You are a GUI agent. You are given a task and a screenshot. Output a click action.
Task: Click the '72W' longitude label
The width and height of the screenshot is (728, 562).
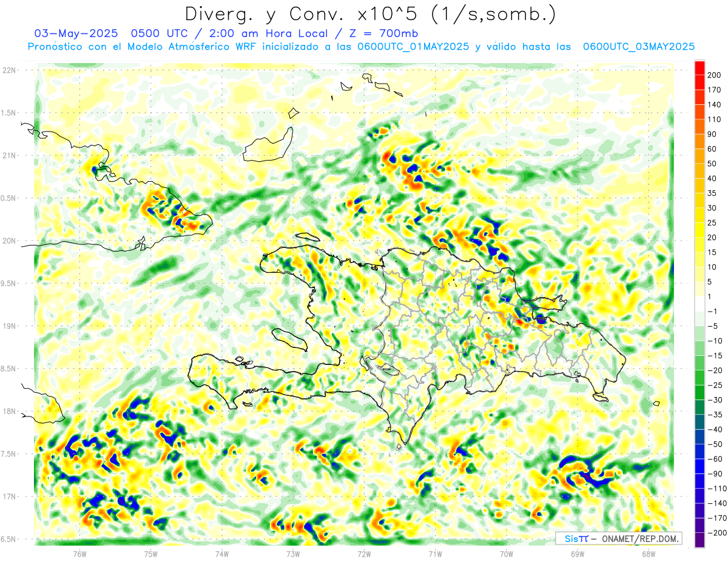(364, 554)
